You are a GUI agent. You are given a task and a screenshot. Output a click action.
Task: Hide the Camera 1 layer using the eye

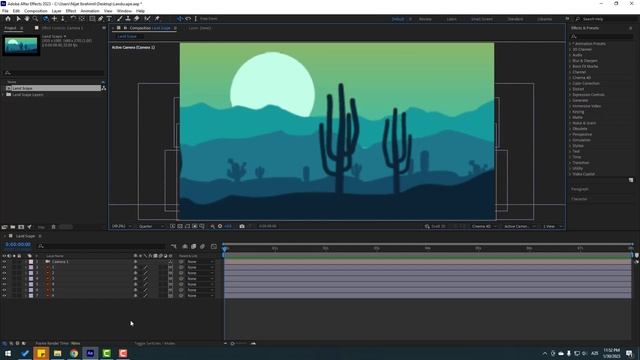click(x=4, y=262)
